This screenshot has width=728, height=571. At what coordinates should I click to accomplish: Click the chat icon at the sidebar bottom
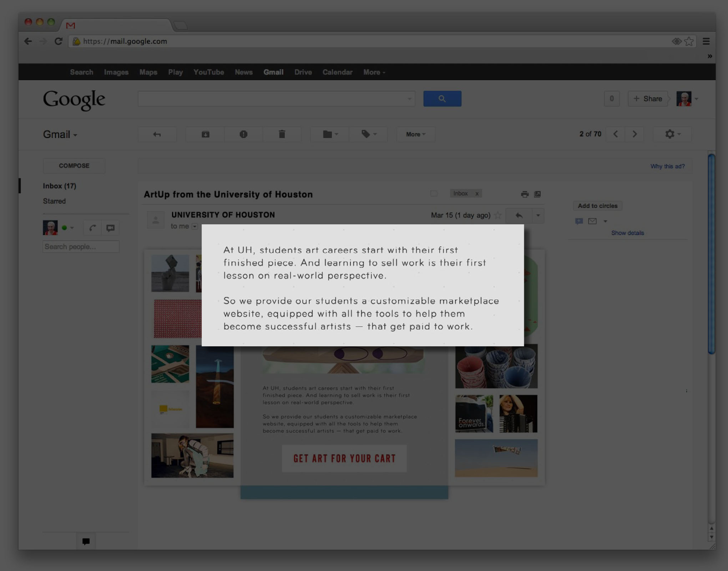tap(86, 541)
